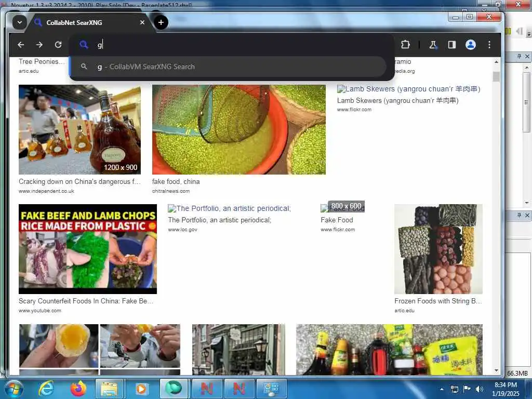Click the chitralnews.com source text
Image resolution: width=532 pixels, height=399 pixels.
pyautogui.click(x=171, y=191)
